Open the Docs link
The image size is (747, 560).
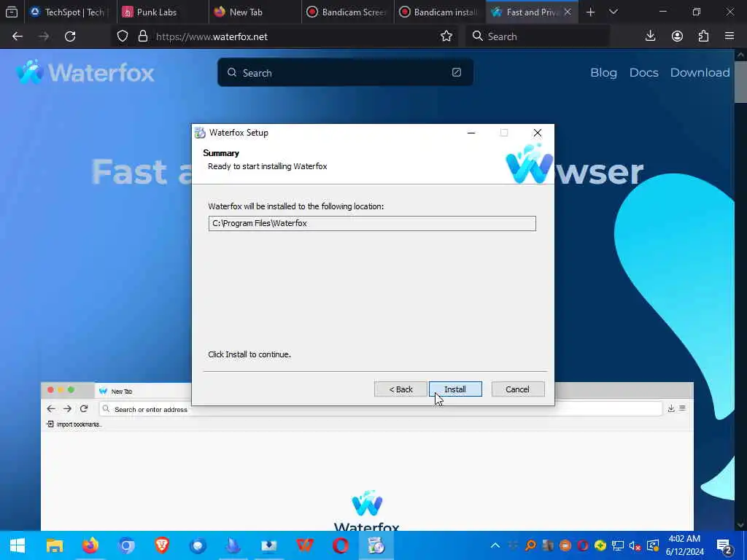(643, 72)
